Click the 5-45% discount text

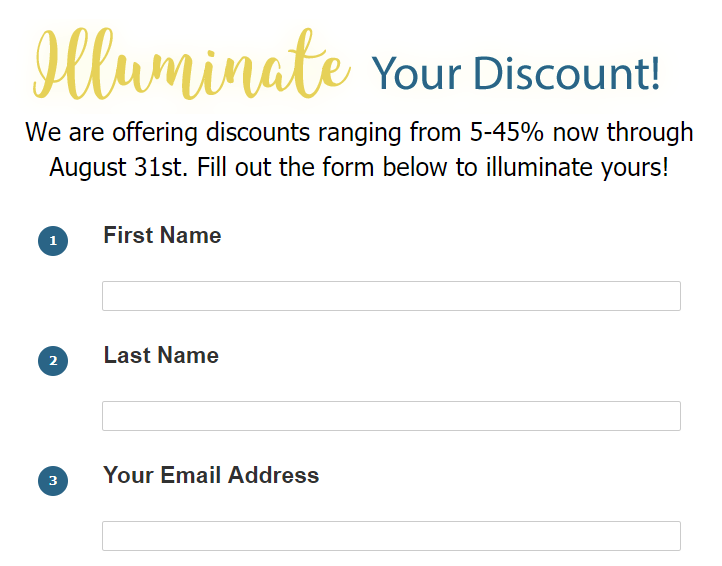point(507,132)
